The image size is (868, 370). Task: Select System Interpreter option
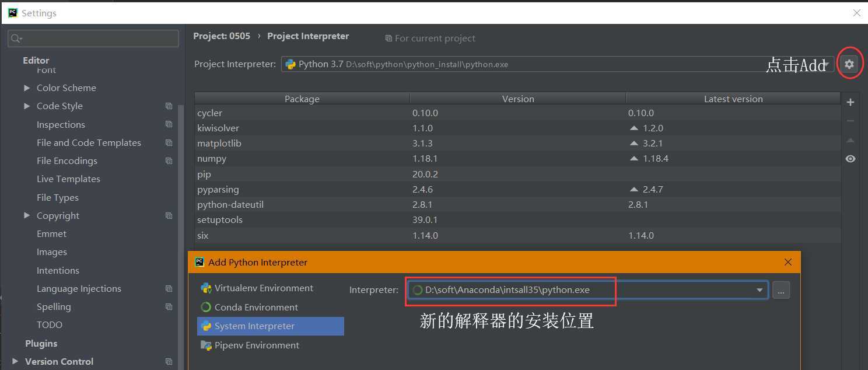271,326
